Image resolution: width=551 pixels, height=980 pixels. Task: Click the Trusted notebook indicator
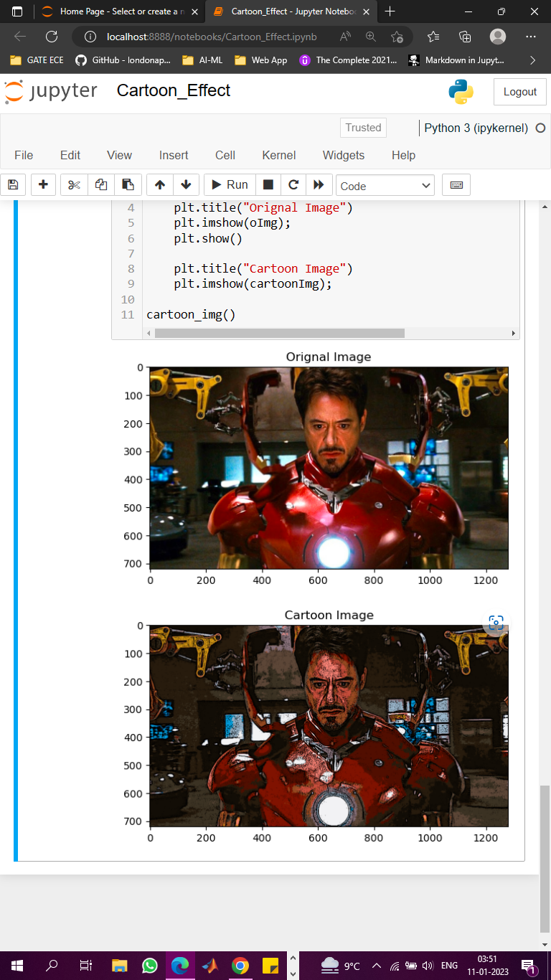point(363,128)
